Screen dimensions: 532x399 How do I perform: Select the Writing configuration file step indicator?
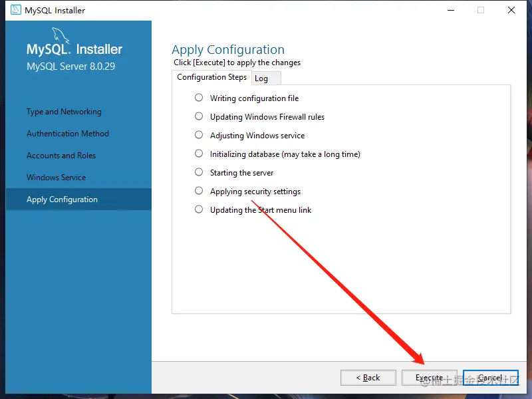(x=199, y=98)
